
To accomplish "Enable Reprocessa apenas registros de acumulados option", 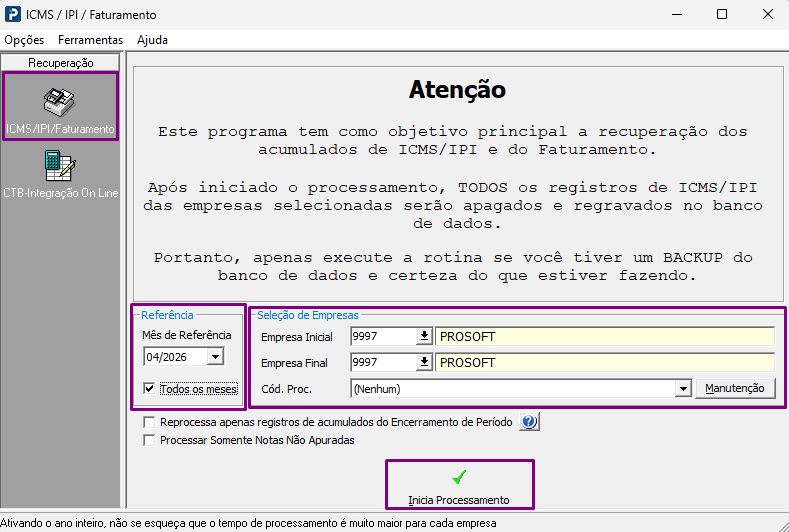I will (x=149, y=422).
